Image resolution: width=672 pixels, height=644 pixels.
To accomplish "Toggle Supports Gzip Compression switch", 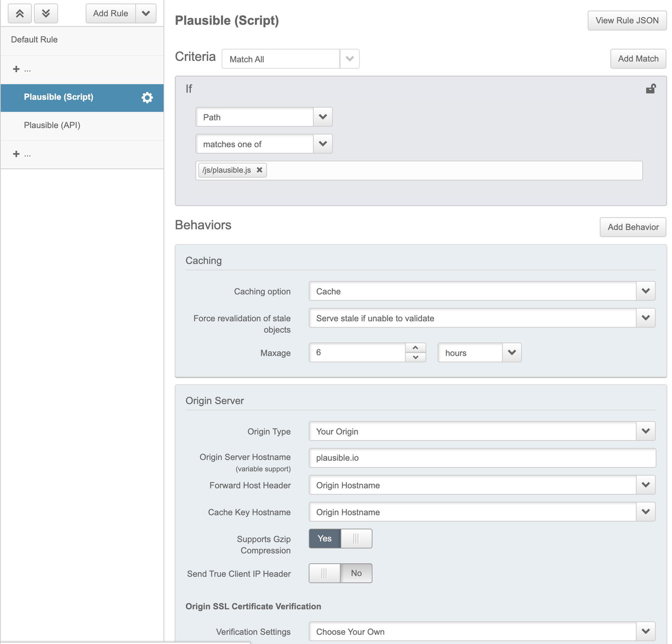I will click(x=340, y=539).
